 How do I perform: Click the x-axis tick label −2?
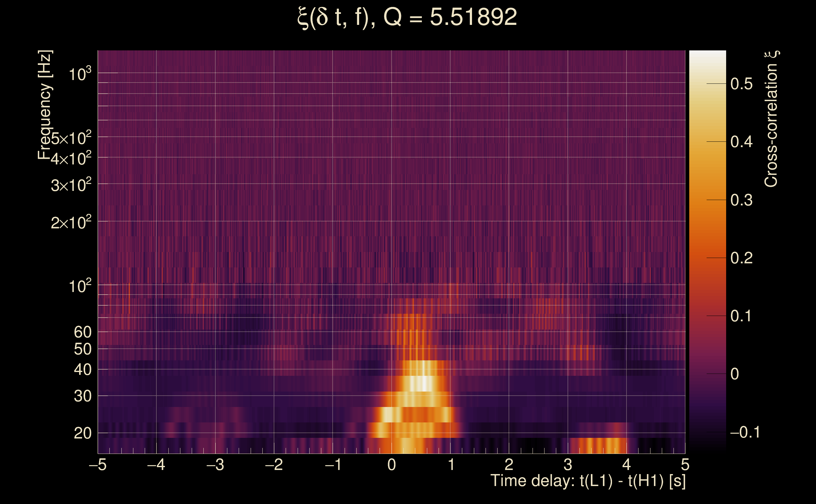pyautogui.click(x=274, y=465)
